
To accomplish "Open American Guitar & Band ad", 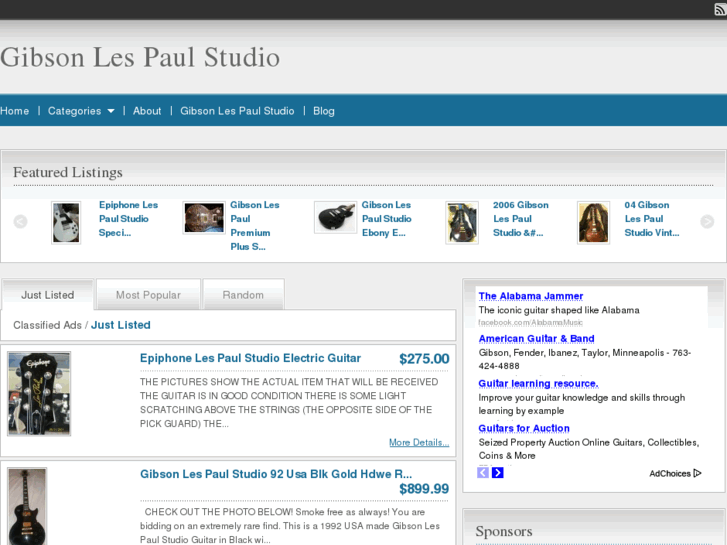I will tap(536, 339).
